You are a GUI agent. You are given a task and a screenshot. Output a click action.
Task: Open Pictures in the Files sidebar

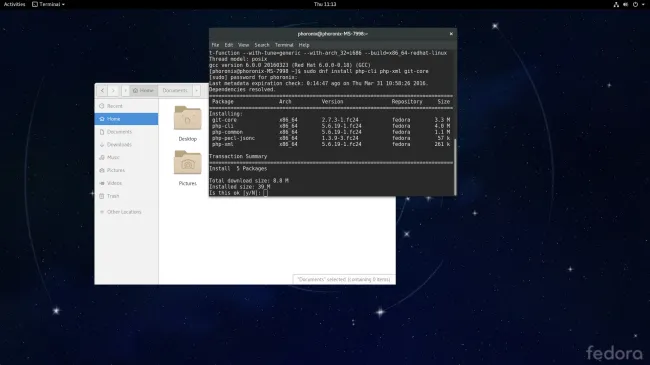(x=126, y=170)
